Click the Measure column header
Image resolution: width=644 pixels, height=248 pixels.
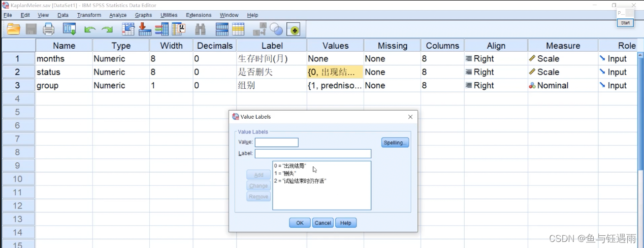pos(563,45)
